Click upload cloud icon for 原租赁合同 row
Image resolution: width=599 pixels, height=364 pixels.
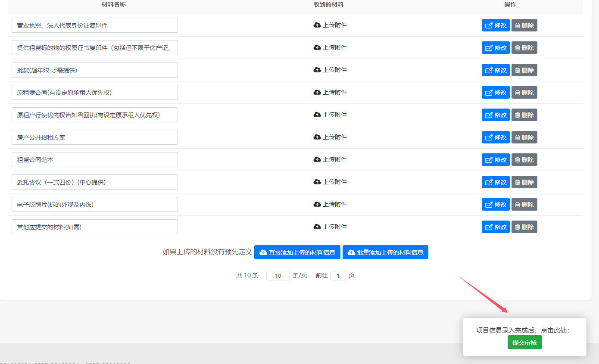point(317,92)
